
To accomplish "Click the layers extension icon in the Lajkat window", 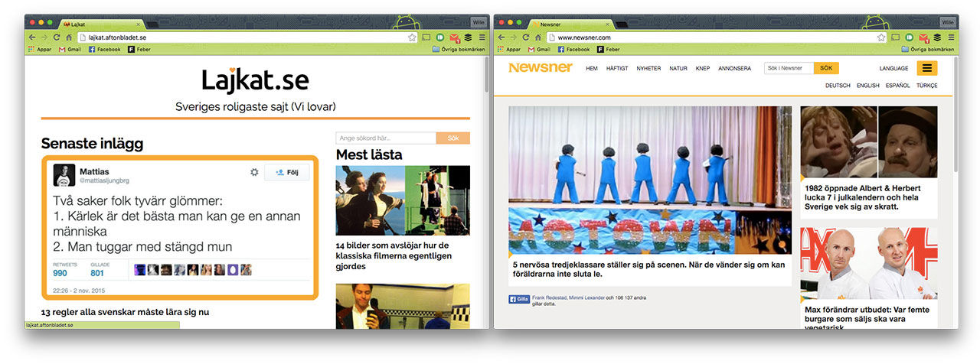I will click(x=468, y=37).
